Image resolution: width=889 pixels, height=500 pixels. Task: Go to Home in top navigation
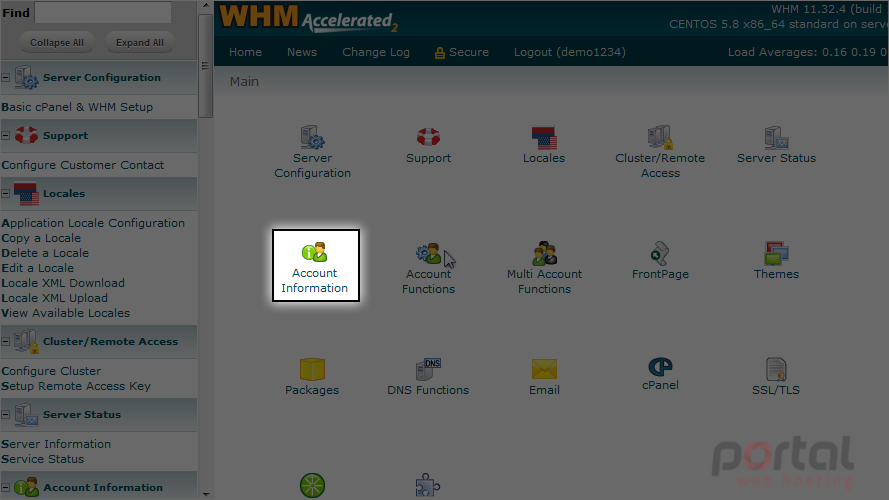click(x=245, y=52)
